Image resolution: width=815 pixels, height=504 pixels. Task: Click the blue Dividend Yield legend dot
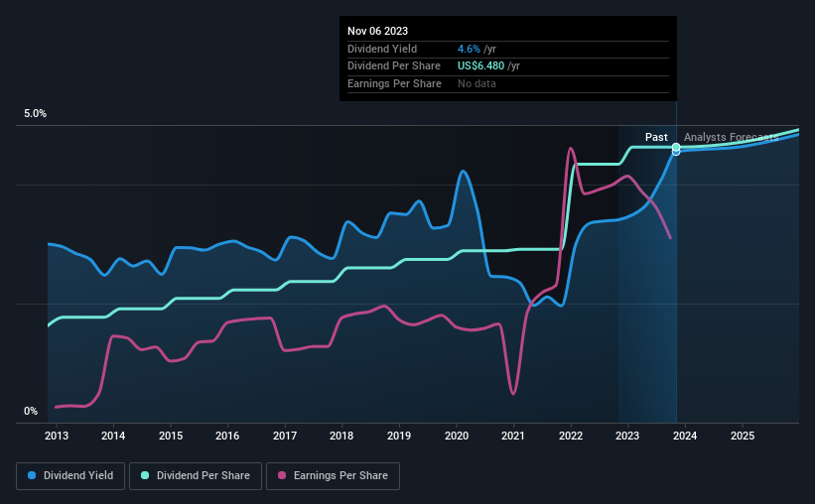(x=32, y=475)
